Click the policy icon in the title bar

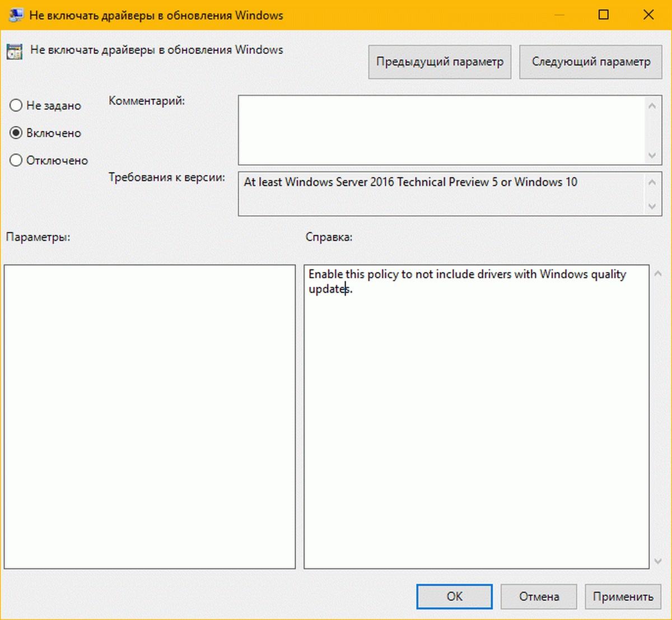15,15
